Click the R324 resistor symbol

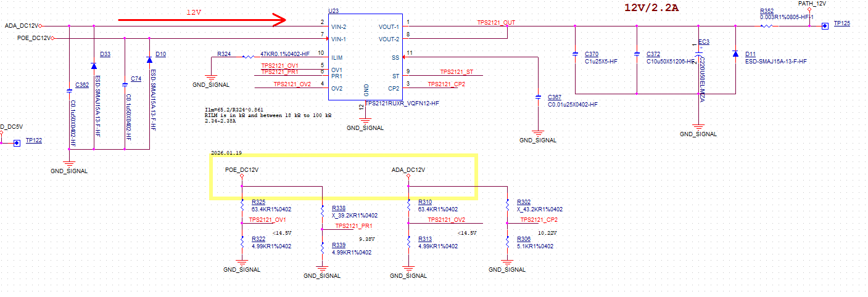pos(248,57)
